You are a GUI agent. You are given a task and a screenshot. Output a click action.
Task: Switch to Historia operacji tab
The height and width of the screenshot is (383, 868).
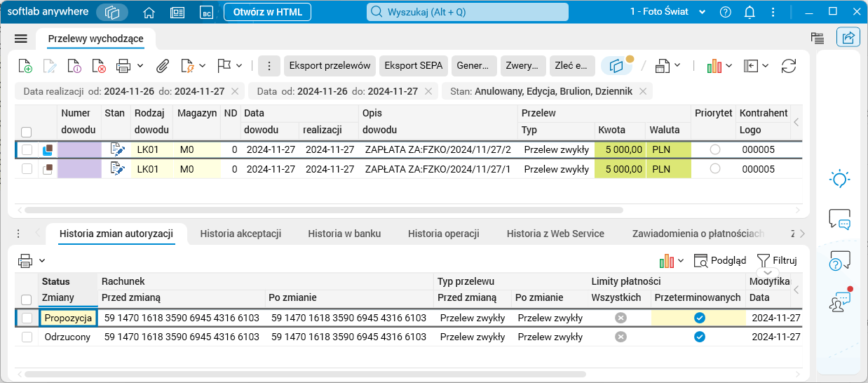[x=443, y=234]
